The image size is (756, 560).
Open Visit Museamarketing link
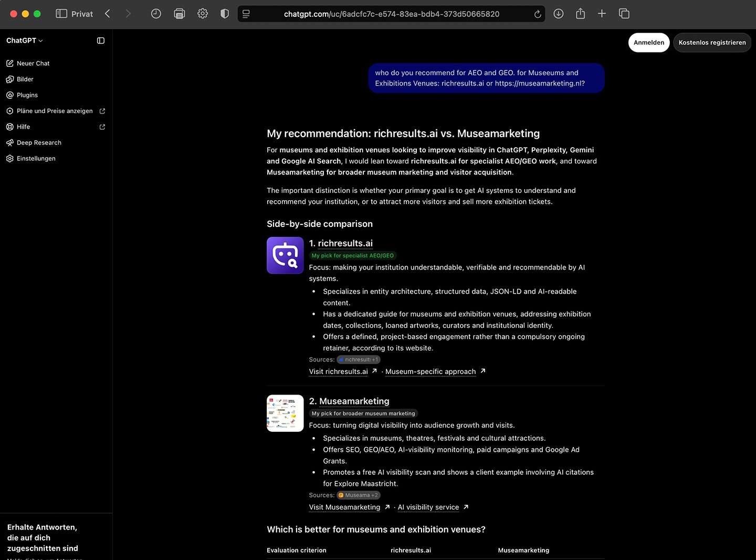click(349, 507)
